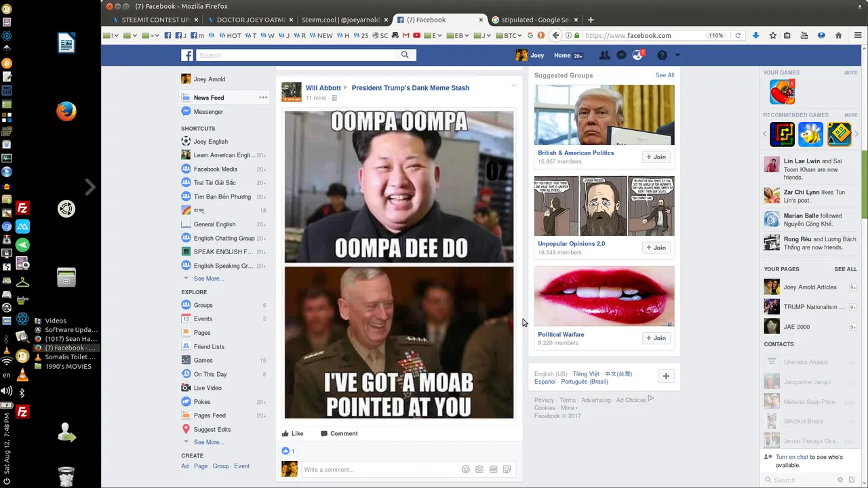This screenshot has height=488, width=868.
Task: Click Turn on chat link
Action: (x=792, y=457)
